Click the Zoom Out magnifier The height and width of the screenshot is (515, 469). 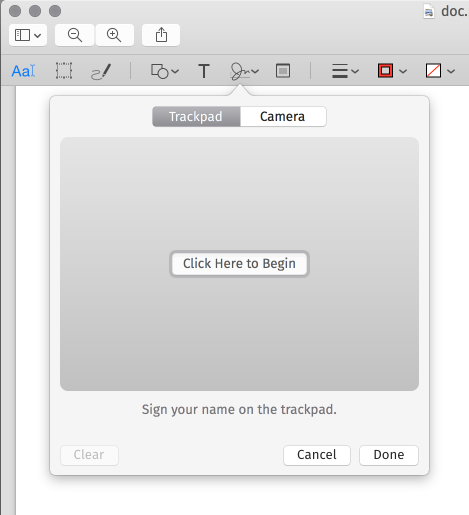tap(75, 35)
